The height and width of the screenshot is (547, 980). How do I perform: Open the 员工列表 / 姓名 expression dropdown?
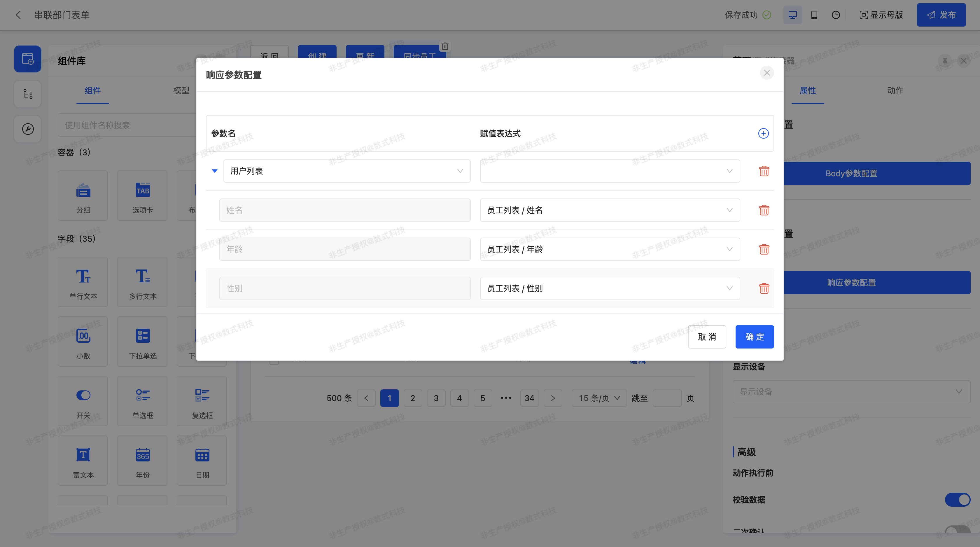pyautogui.click(x=610, y=210)
